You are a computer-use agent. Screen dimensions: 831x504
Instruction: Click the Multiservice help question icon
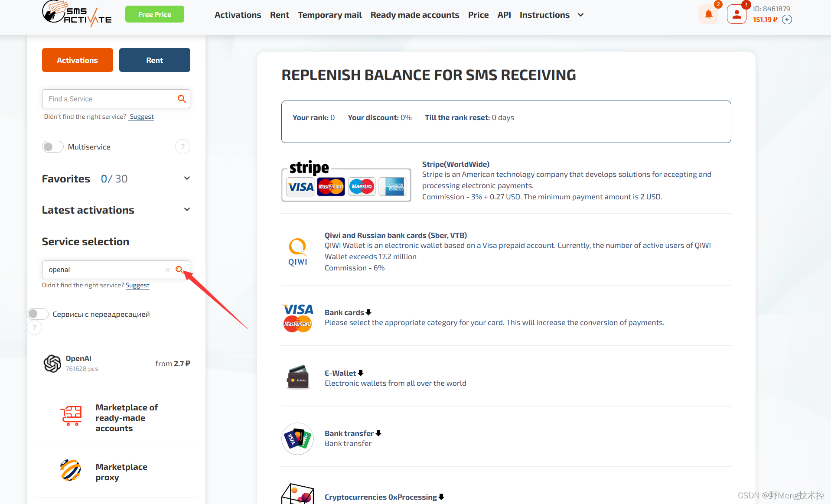pyautogui.click(x=182, y=147)
